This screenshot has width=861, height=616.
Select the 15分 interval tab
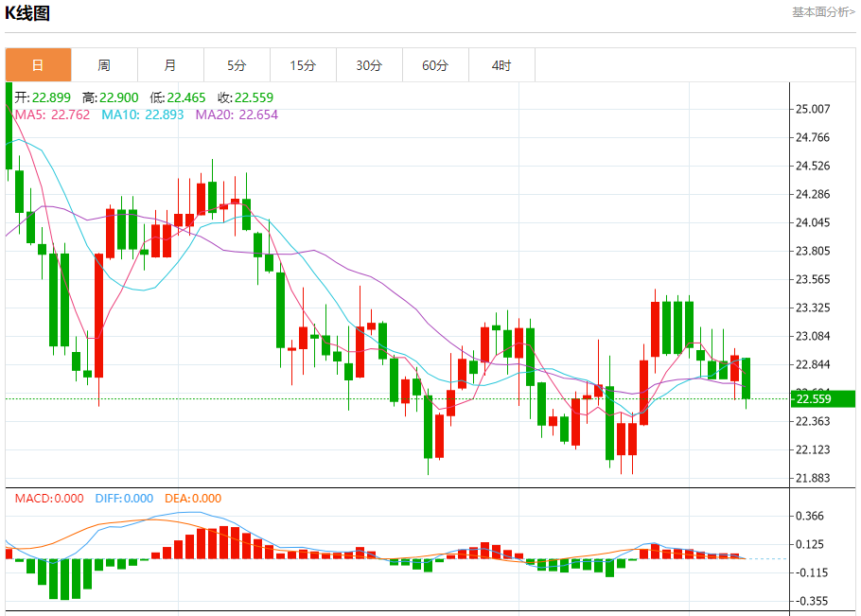303,65
